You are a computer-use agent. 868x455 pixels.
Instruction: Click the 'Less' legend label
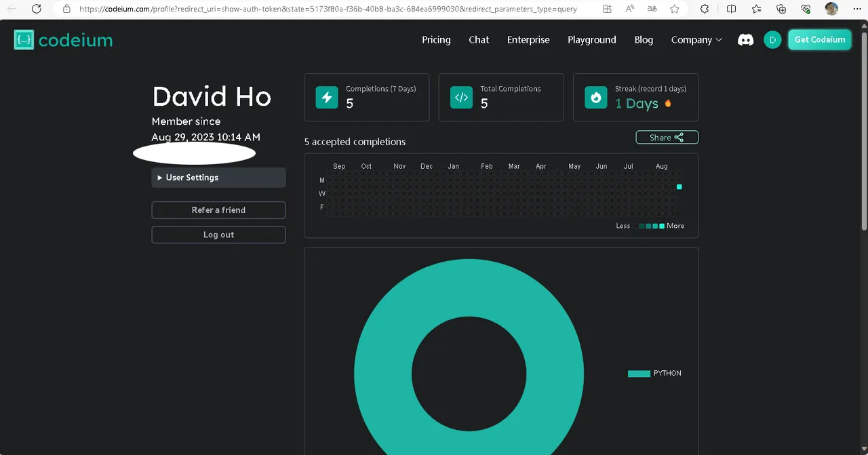[x=623, y=226]
